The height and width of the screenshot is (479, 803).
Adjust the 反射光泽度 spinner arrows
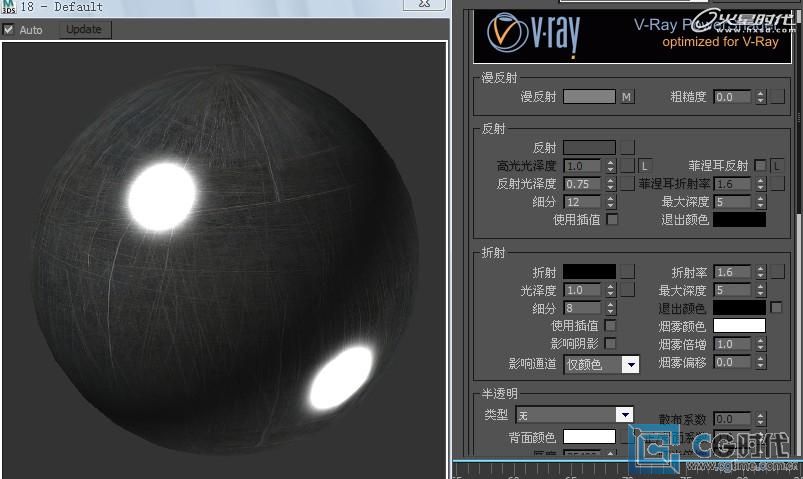(610, 184)
